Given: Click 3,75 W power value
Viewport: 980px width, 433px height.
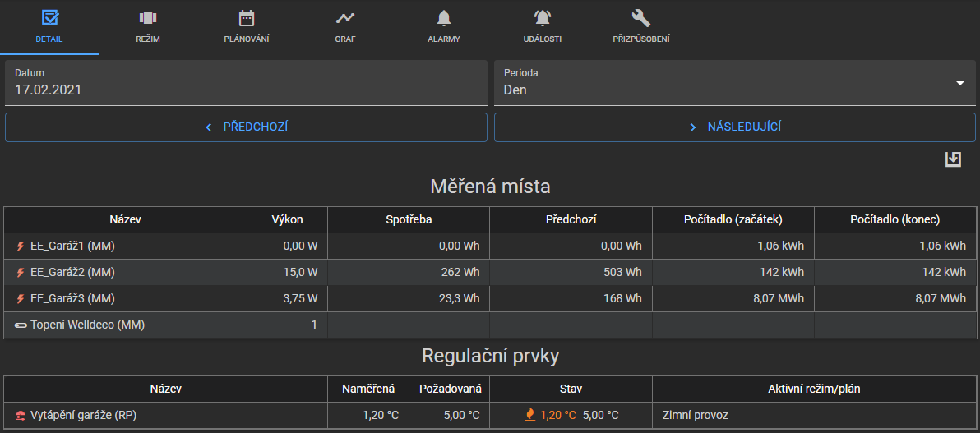Looking at the screenshot, I should pos(301,299).
